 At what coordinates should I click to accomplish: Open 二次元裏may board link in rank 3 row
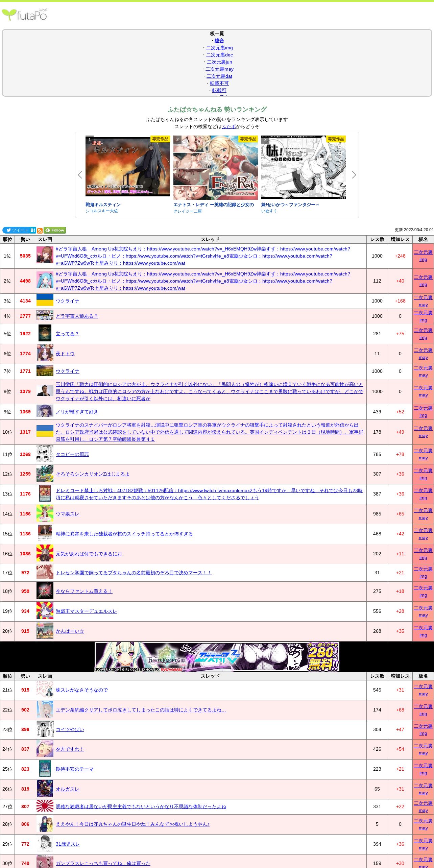click(423, 301)
